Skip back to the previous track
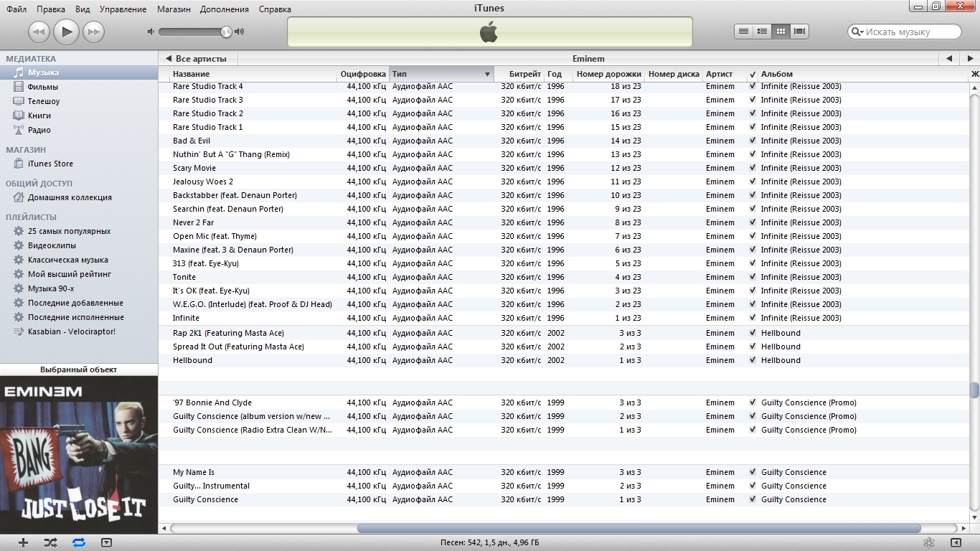 point(39,32)
